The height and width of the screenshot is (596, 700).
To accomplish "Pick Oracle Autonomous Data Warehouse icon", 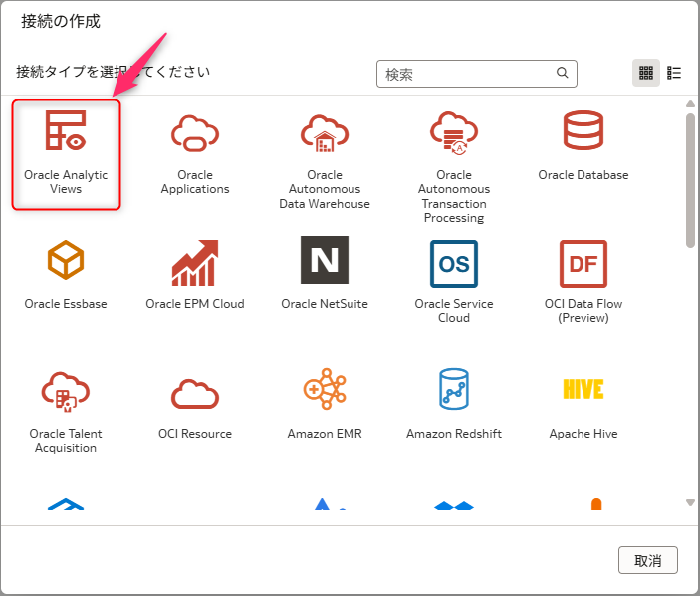I will (325, 133).
